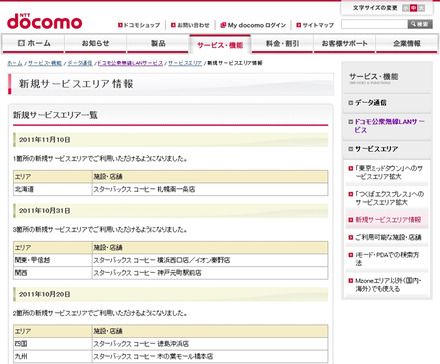
Task: Select the small text size button
Action: 406,8
